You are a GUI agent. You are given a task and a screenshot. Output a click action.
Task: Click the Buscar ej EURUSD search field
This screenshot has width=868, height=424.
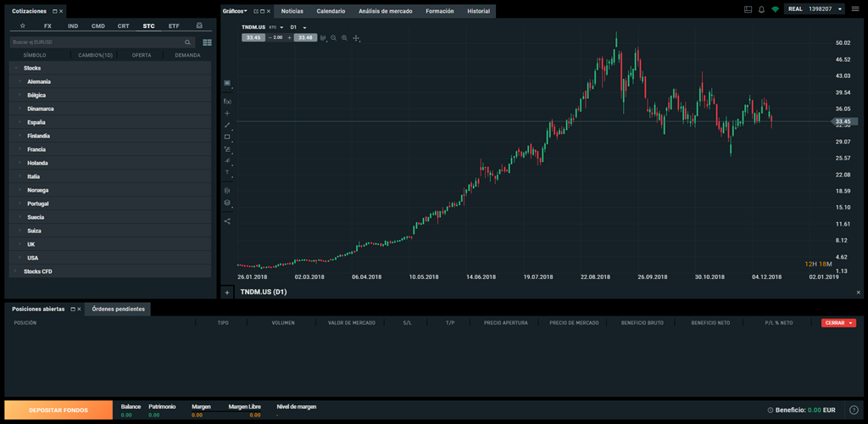point(103,42)
